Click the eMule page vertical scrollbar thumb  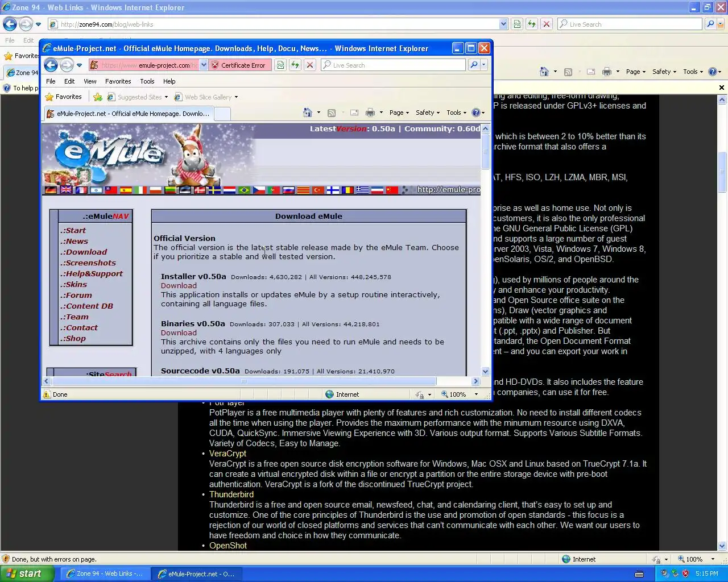click(x=485, y=152)
